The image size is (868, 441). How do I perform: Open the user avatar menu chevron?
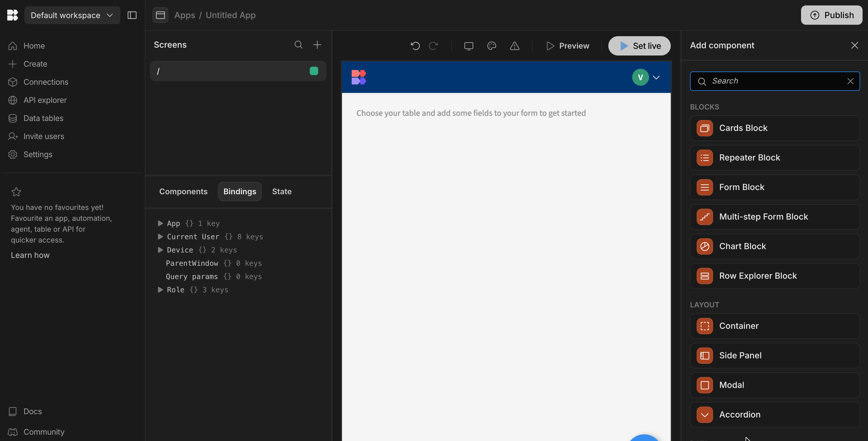[656, 78]
